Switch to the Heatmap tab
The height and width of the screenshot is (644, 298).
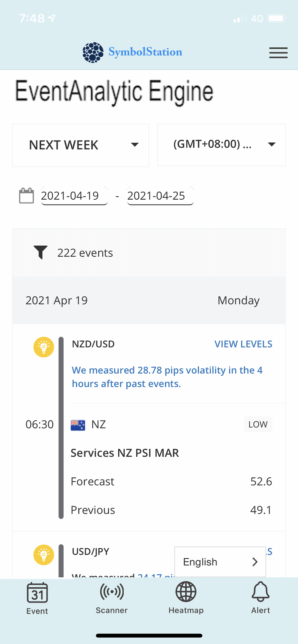[x=186, y=598]
